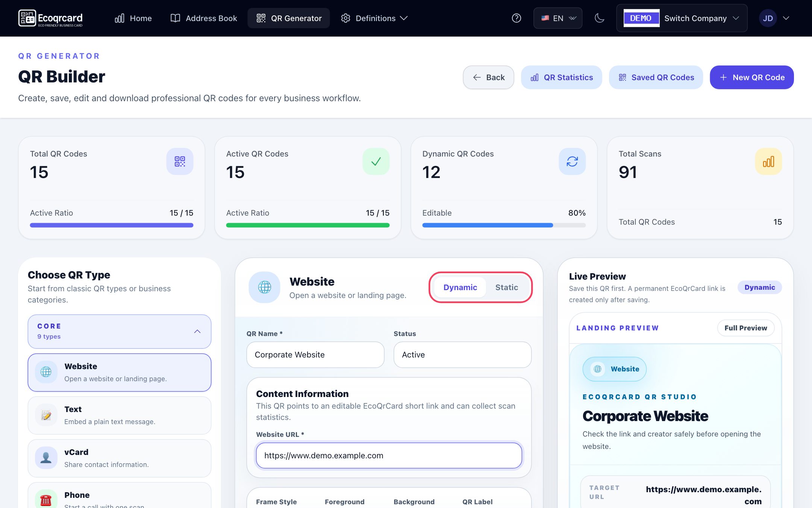Open Address Book in navigation
Image resolution: width=812 pixels, height=508 pixels.
coord(204,18)
